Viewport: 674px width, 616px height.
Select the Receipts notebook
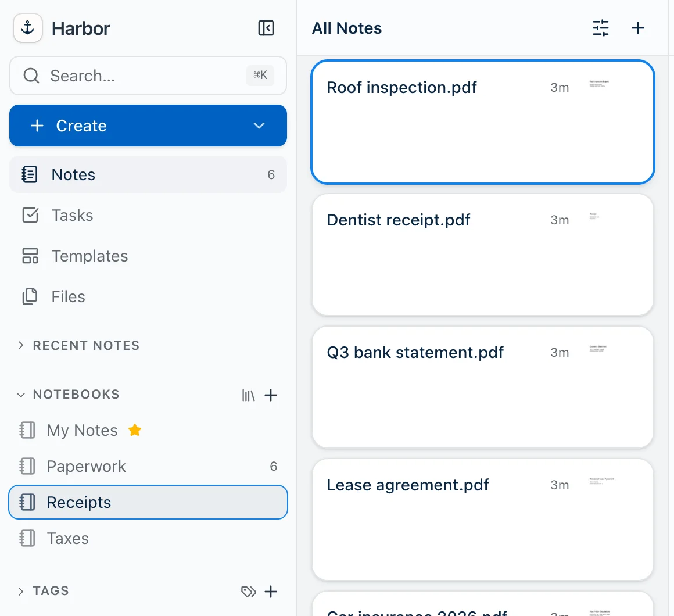(x=148, y=502)
